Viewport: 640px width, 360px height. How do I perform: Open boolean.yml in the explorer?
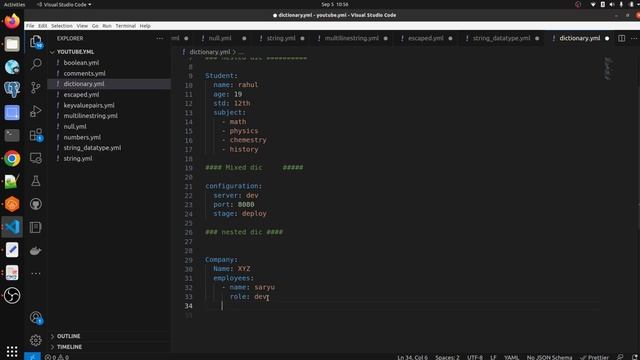pos(81,62)
